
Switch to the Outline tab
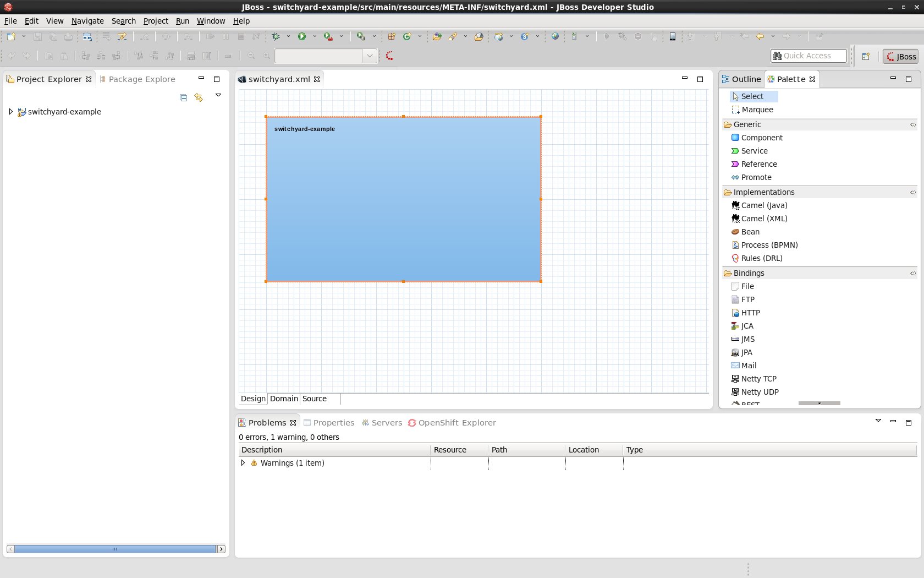[x=741, y=79]
